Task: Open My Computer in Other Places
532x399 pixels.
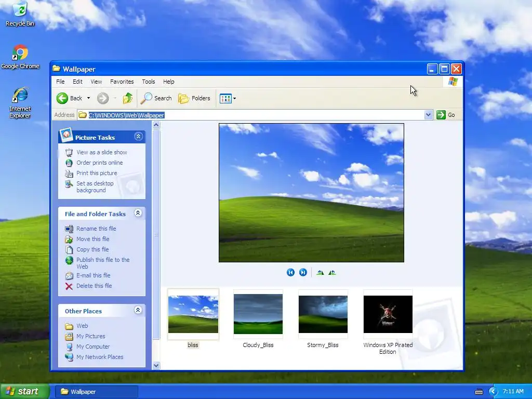Action: point(93,347)
